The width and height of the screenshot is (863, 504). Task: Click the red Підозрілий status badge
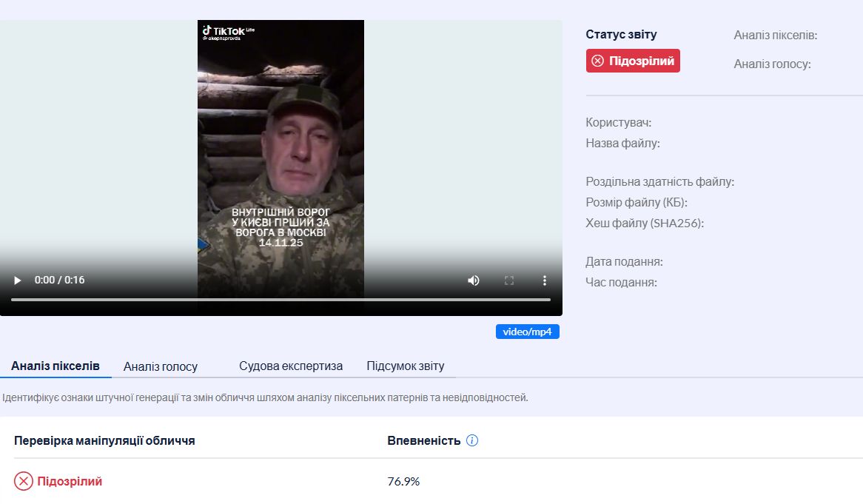coord(633,61)
